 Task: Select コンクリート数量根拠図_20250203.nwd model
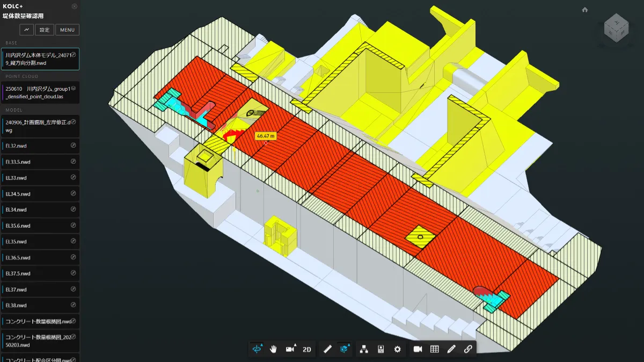point(40,341)
